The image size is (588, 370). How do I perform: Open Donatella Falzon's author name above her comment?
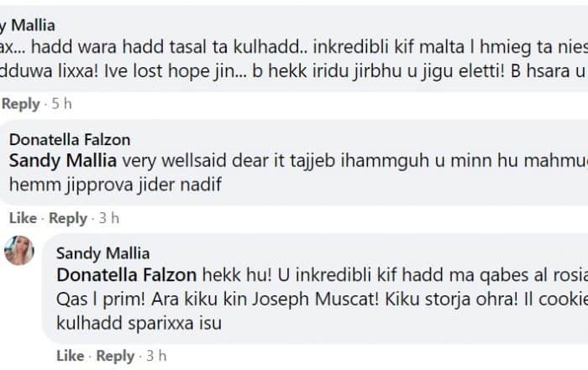[x=70, y=139]
